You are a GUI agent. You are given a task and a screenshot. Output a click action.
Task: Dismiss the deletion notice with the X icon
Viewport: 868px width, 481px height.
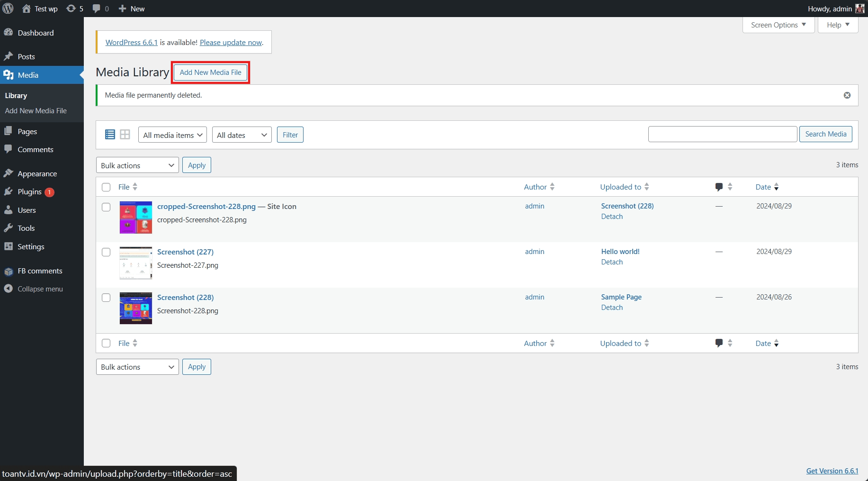click(x=847, y=95)
